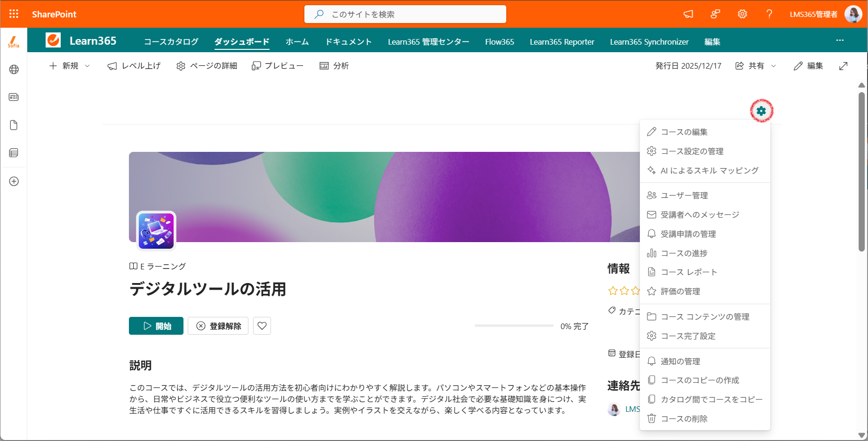The width and height of the screenshot is (868, 441).
Task: Open the SharePoint app launcher grid
Action: [x=14, y=14]
